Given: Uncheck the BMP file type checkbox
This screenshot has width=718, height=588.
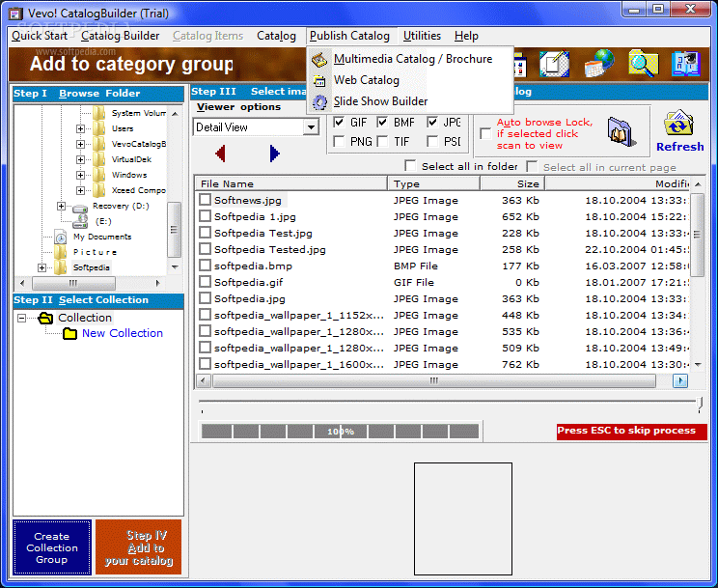Looking at the screenshot, I should click(x=382, y=123).
